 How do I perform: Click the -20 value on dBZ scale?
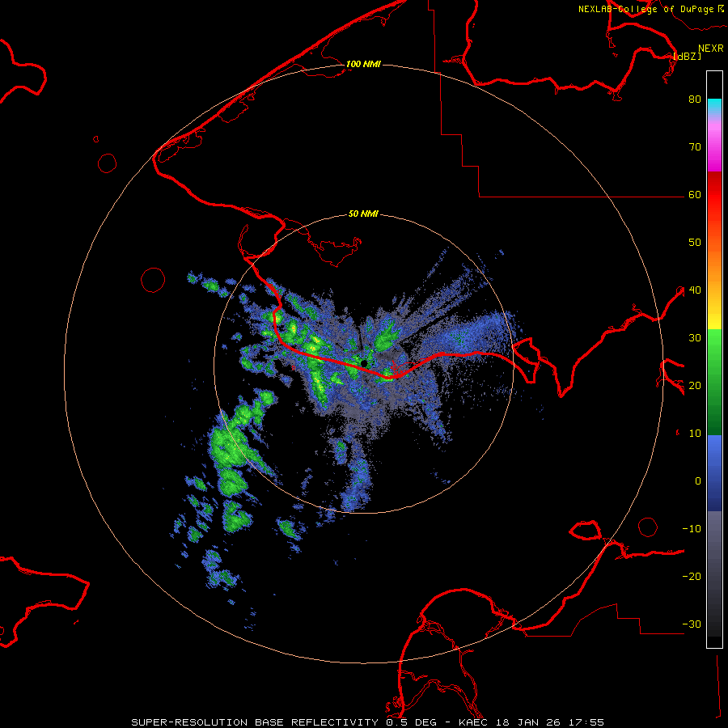click(x=692, y=576)
